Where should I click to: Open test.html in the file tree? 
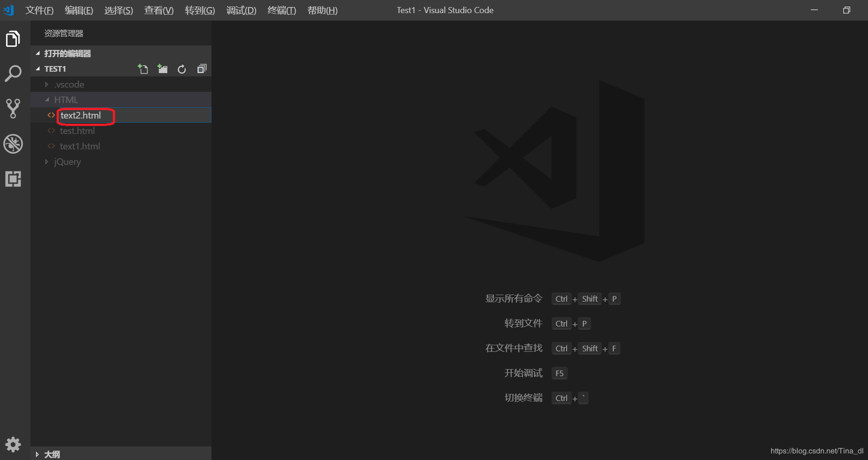pyautogui.click(x=77, y=131)
